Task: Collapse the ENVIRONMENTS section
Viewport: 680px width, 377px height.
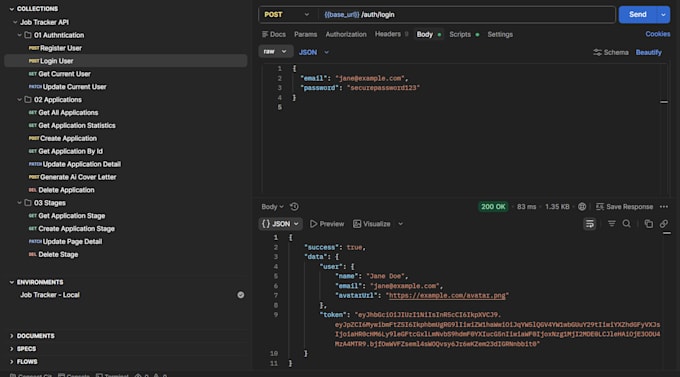Action: click(x=12, y=282)
